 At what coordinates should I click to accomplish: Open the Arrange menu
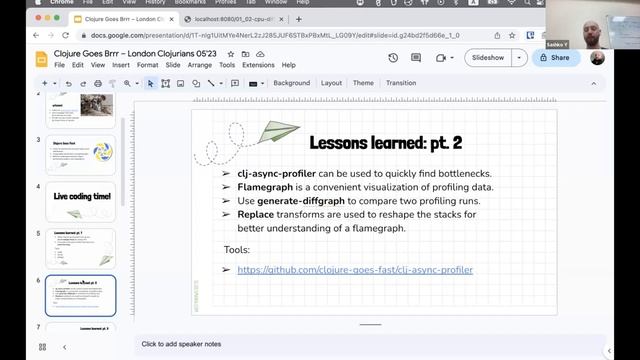pos(200,65)
